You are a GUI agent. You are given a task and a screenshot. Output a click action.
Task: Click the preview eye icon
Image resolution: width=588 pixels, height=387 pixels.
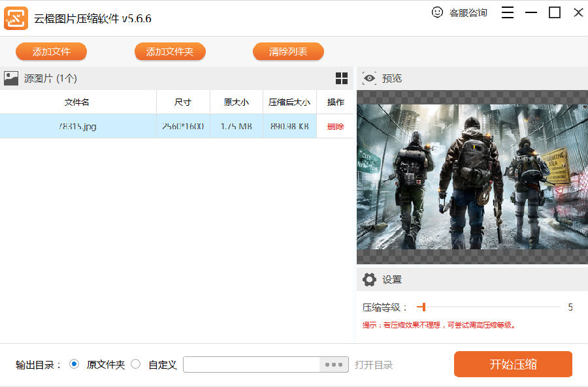pos(369,78)
